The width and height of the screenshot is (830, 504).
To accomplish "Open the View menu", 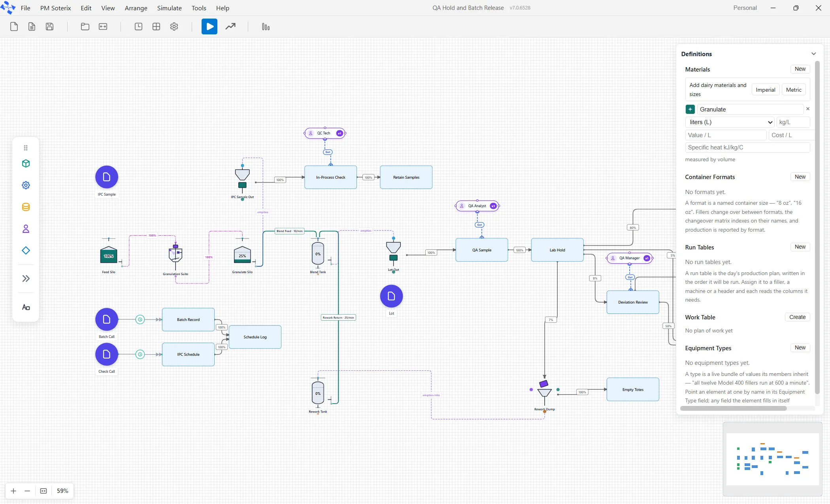I will point(108,8).
